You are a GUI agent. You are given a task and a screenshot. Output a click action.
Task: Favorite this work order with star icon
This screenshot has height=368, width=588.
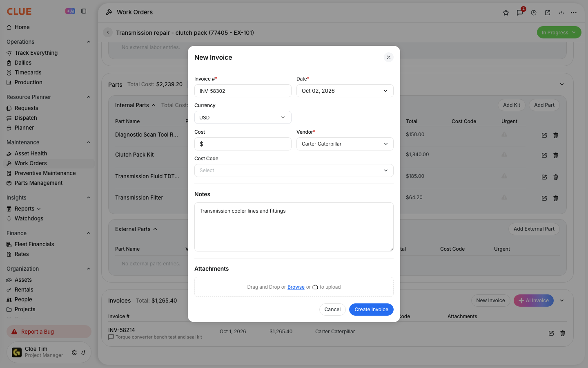pyautogui.click(x=506, y=13)
